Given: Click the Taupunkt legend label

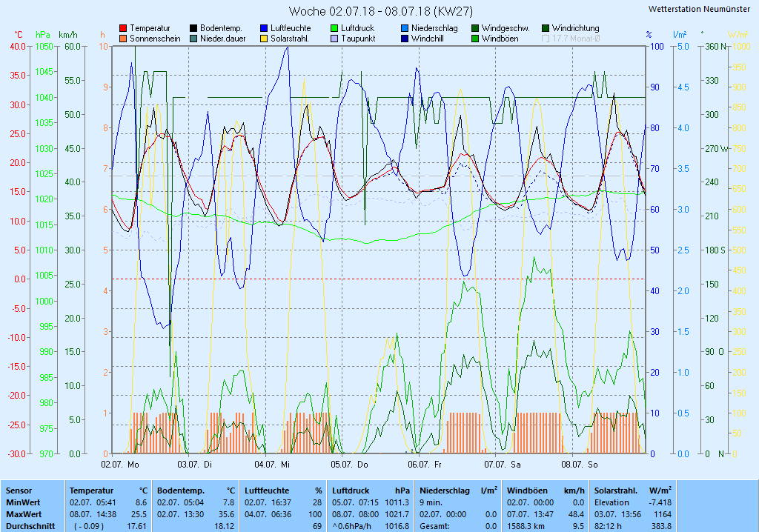Looking at the screenshot, I should pyautogui.click(x=358, y=39).
